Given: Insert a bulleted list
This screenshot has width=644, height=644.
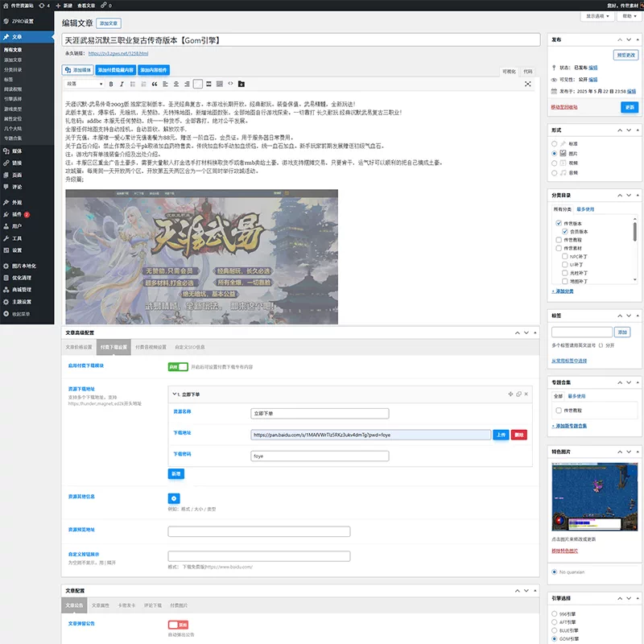Looking at the screenshot, I should [x=133, y=85].
